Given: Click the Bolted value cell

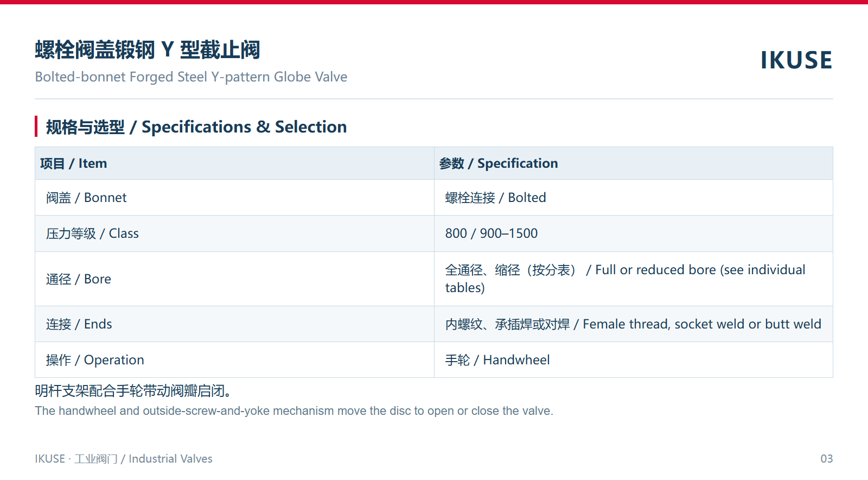Looking at the screenshot, I should (634, 198).
